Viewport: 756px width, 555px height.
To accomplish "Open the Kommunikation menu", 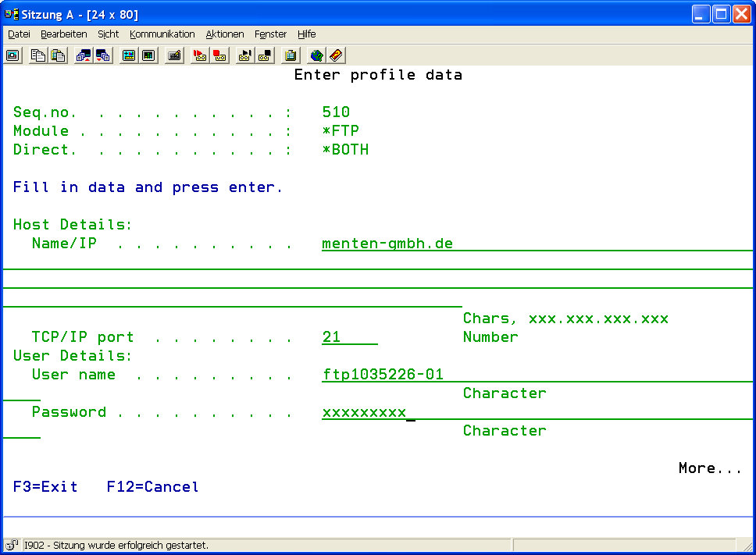I will pyautogui.click(x=162, y=34).
